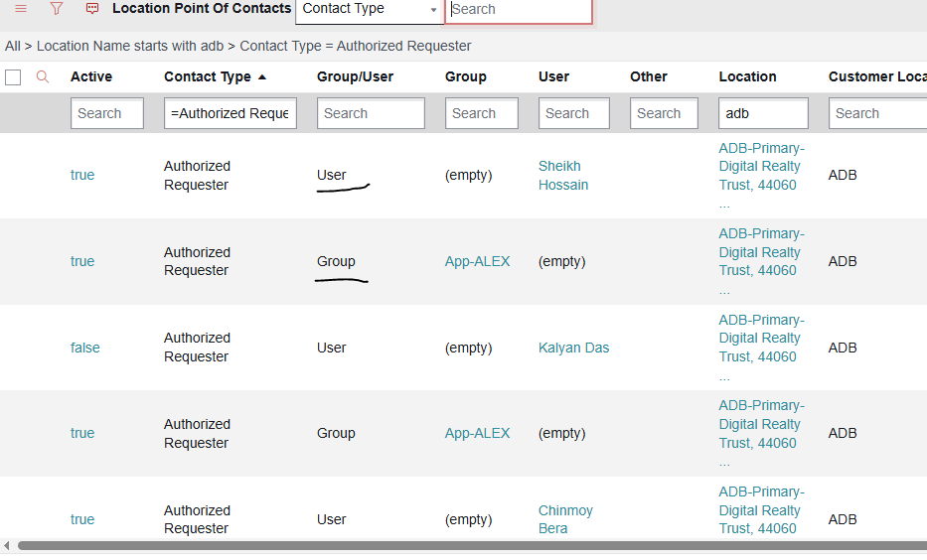Open the first App-ALEX group link
927x560 pixels.
477,261
